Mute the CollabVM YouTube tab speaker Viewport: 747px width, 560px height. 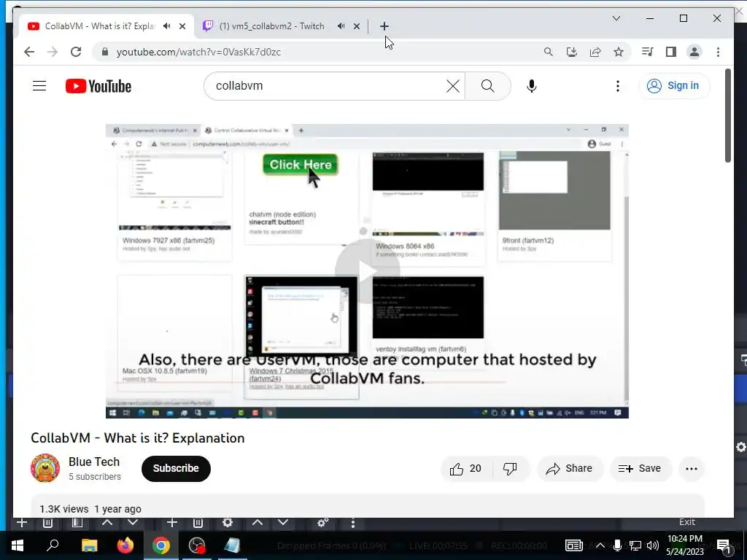pyautogui.click(x=167, y=26)
